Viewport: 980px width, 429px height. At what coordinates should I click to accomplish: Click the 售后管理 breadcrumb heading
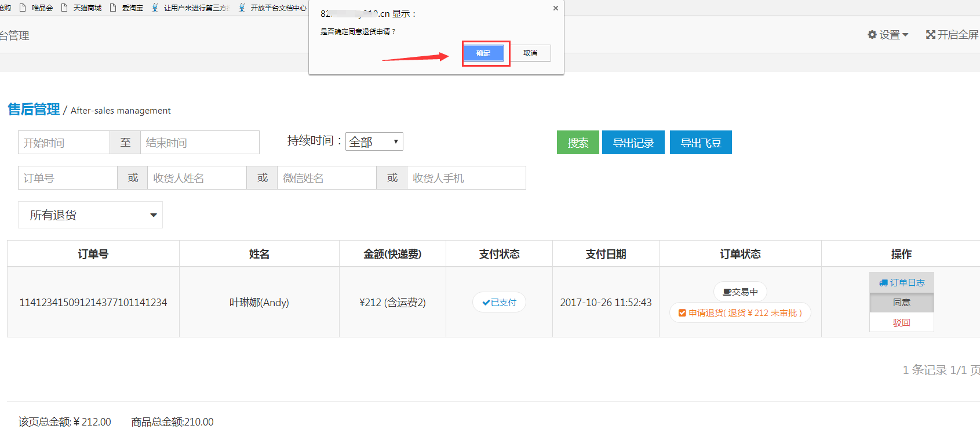tap(34, 109)
